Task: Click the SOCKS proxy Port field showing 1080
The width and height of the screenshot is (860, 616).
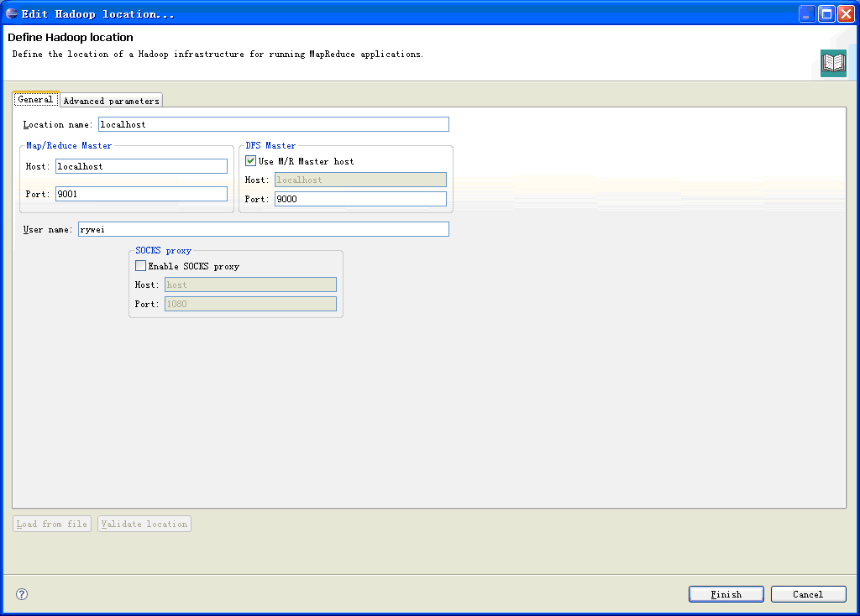Action: [250, 303]
